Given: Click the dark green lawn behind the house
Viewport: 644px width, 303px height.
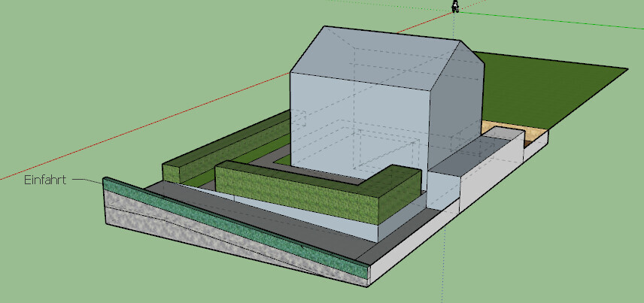Looking at the screenshot, I should pyautogui.click(x=557, y=90).
